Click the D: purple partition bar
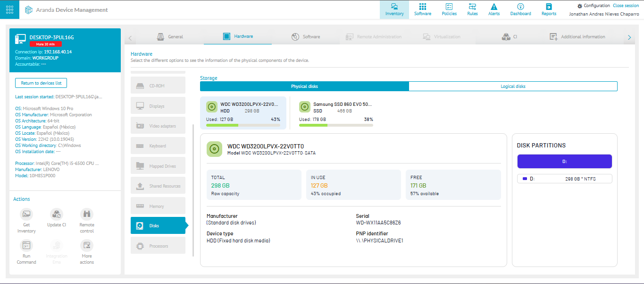644x284 pixels. click(x=564, y=162)
